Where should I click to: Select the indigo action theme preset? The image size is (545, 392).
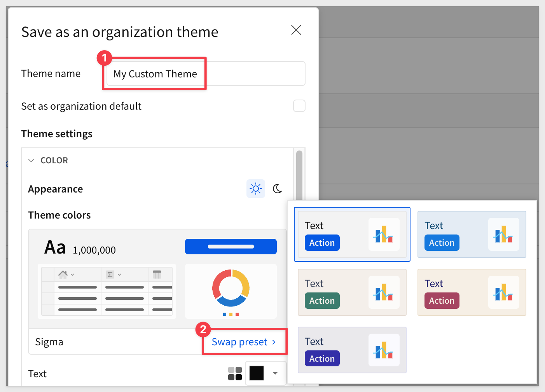pos(352,350)
